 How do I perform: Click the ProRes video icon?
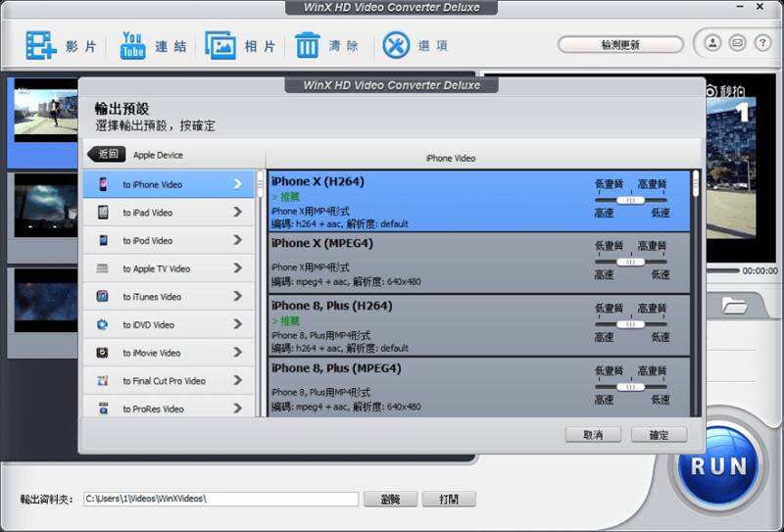click(103, 409)
